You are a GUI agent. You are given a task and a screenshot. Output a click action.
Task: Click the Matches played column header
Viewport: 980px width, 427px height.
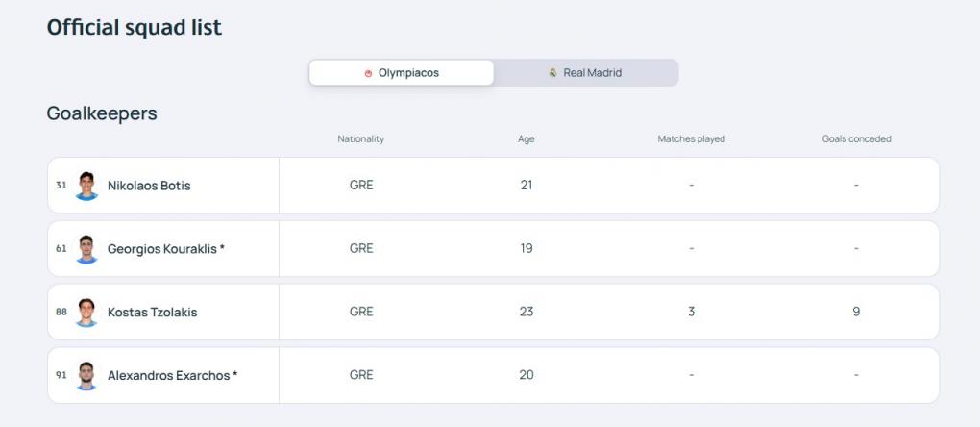pos(691,139)
